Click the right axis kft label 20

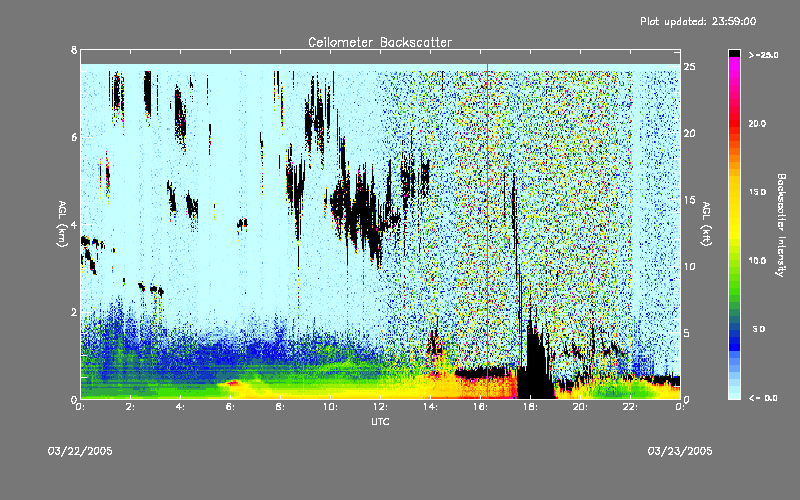689,133
